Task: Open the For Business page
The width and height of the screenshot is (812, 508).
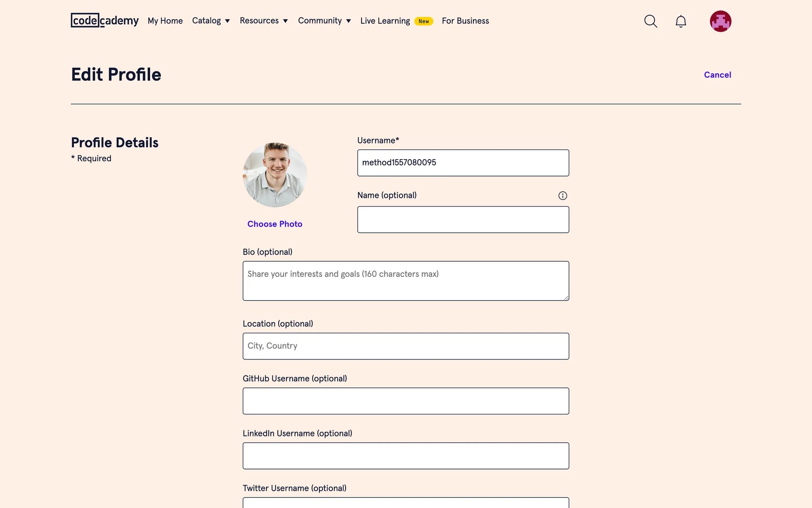Action: (x=465, y=21)
